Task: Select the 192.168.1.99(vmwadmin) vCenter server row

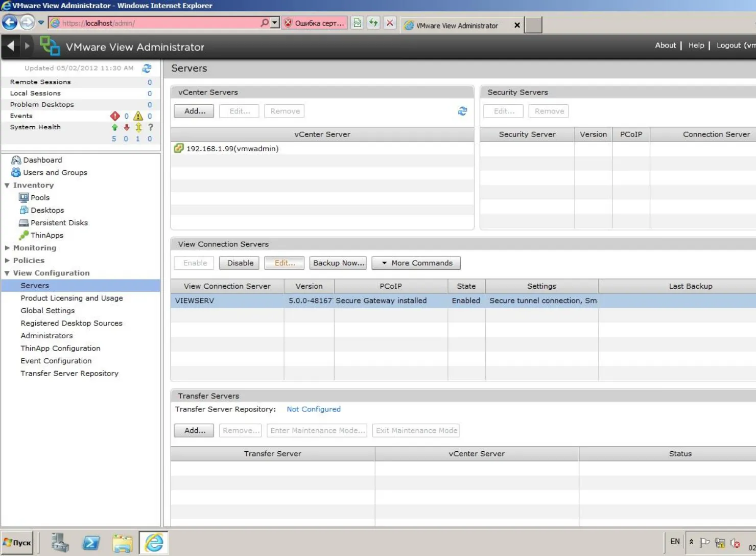Action: (x=322, y=149)
